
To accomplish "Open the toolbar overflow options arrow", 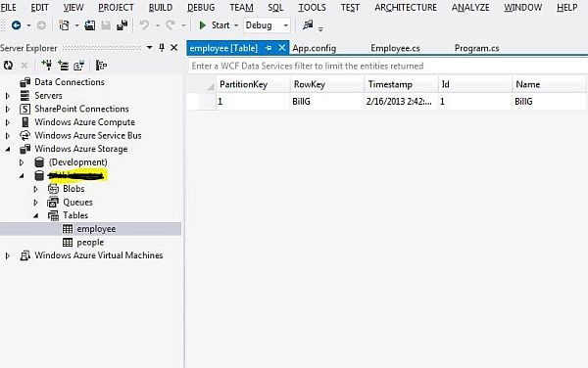I will tap(320, 28).
